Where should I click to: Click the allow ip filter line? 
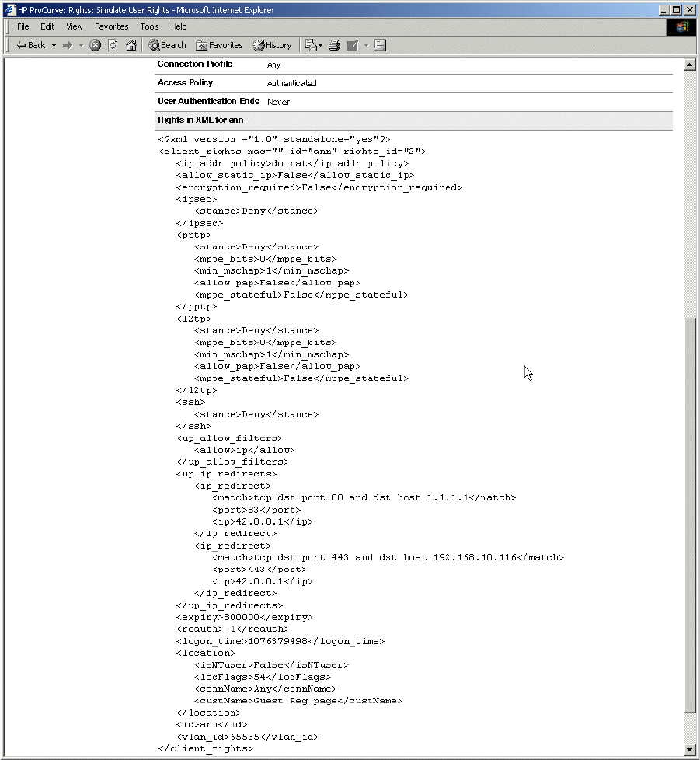244,450
